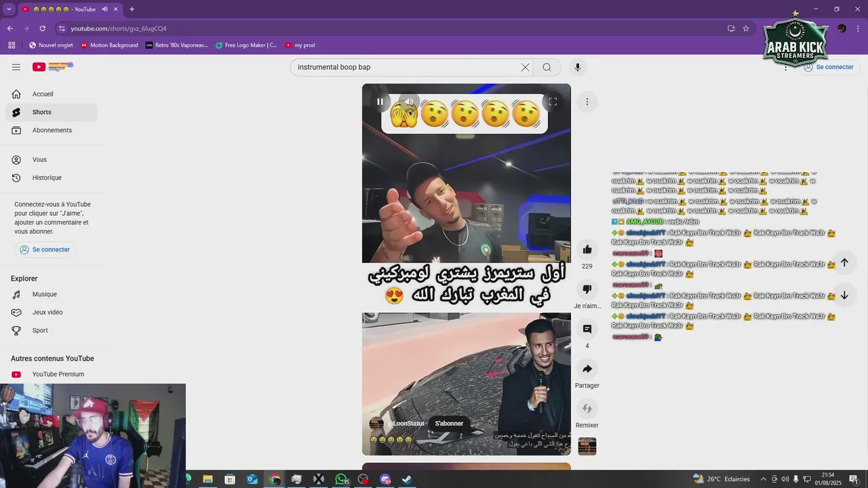Explore the Sport category
Viewport: 868px width, 488px height.
[x=52, y=331]
